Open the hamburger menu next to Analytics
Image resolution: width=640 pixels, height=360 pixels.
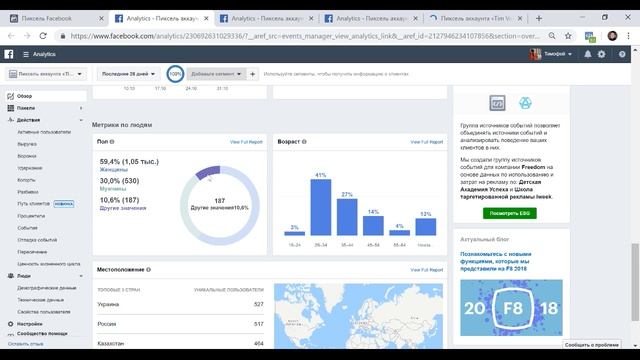[x=26, y=54]
